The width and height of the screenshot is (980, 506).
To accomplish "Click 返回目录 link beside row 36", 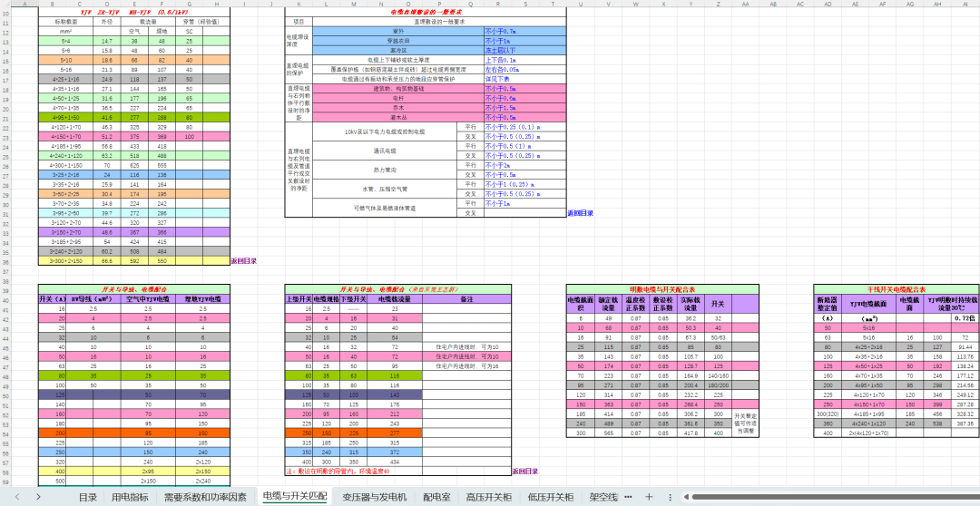I will [x=243, y=261].
